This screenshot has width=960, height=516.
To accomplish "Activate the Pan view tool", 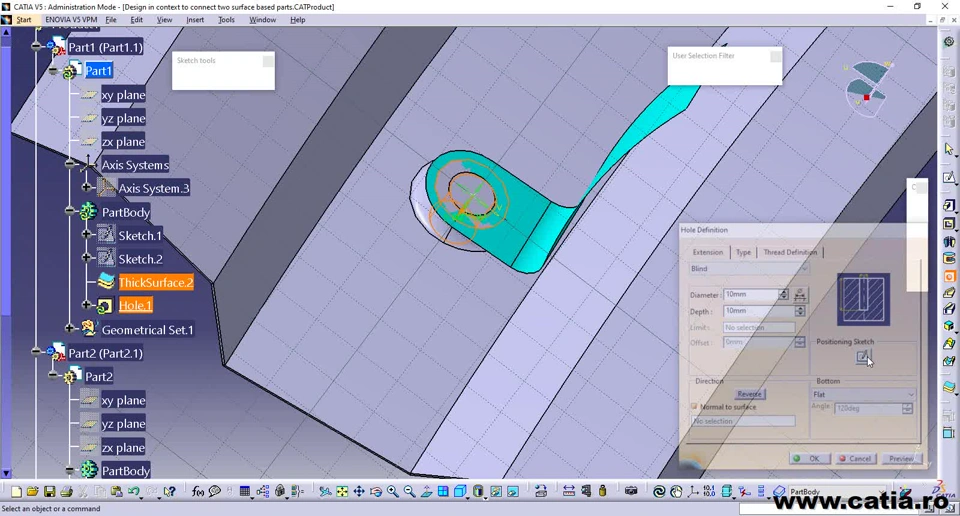I will (359, 492).
